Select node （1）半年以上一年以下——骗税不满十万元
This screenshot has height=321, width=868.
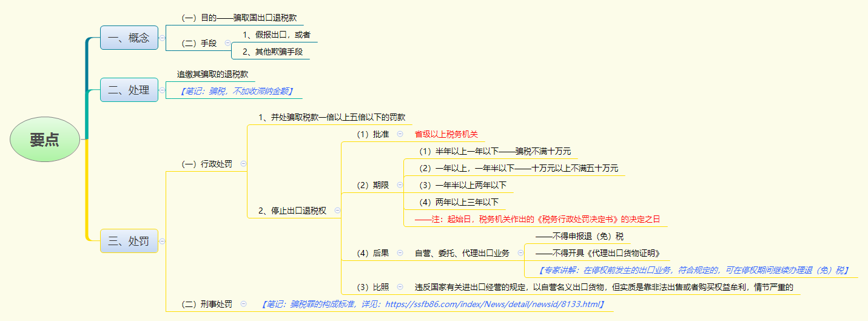pos(495,151)
